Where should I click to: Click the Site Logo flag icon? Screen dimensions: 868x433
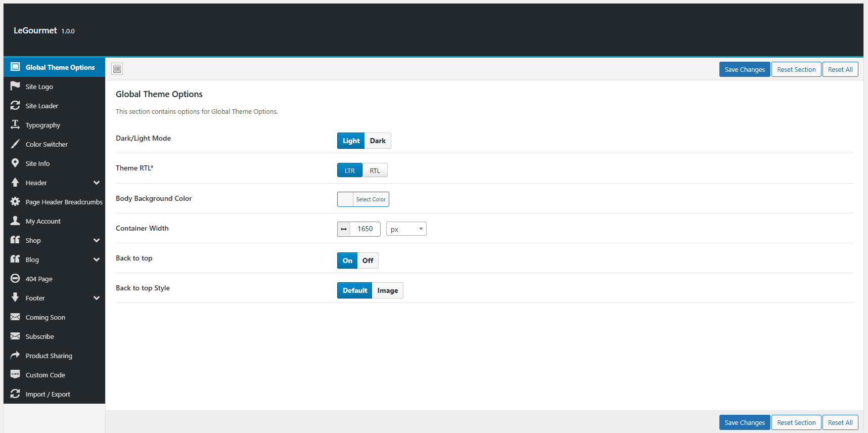click(15, 86)
